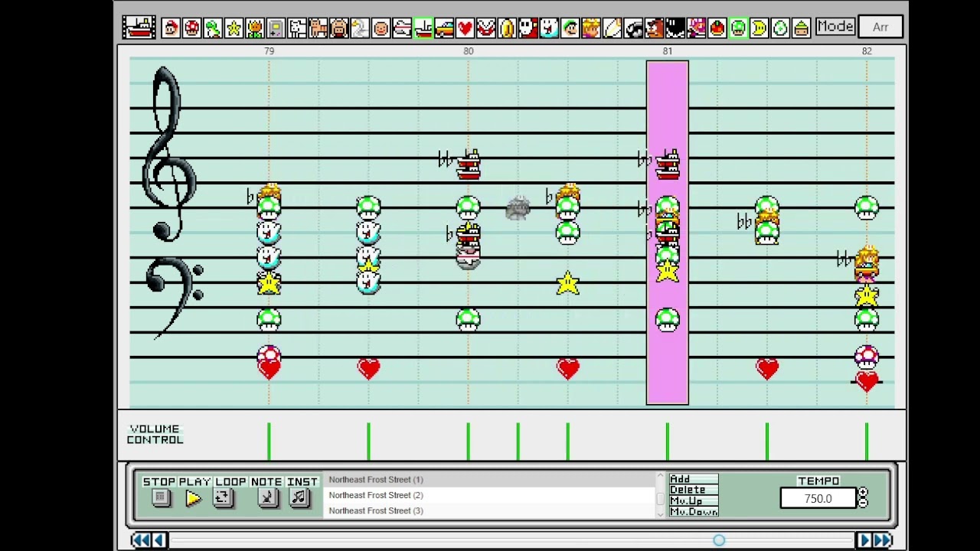The width and height of the screenshot is (980, 551).
Task: Select the Peach instrument in the toolbar
Action: [591, 28]
